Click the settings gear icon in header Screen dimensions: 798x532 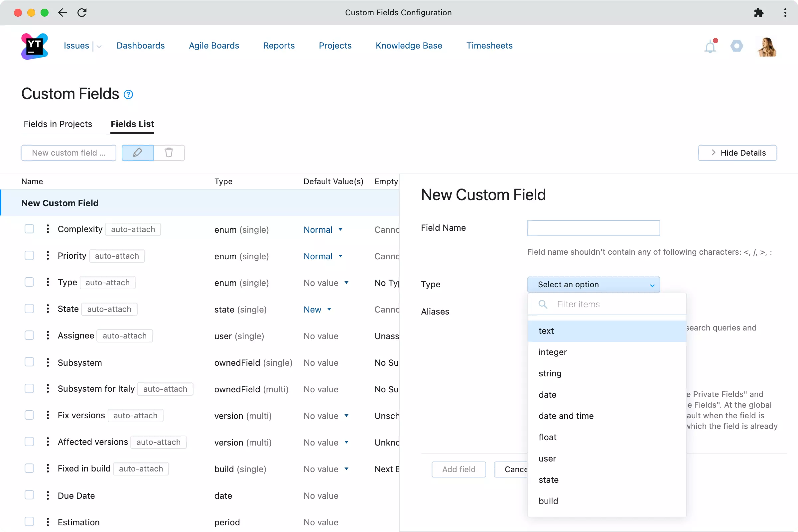[737, 46]
